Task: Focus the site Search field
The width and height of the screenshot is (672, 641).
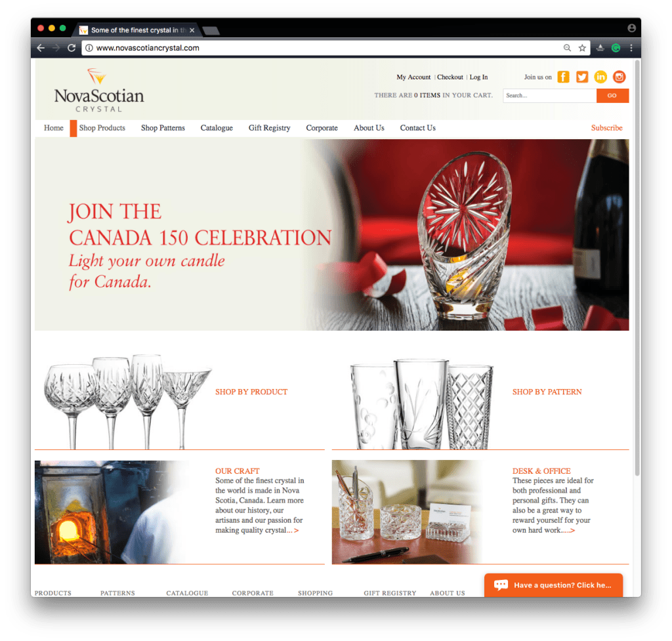Action: pos(549,96)
